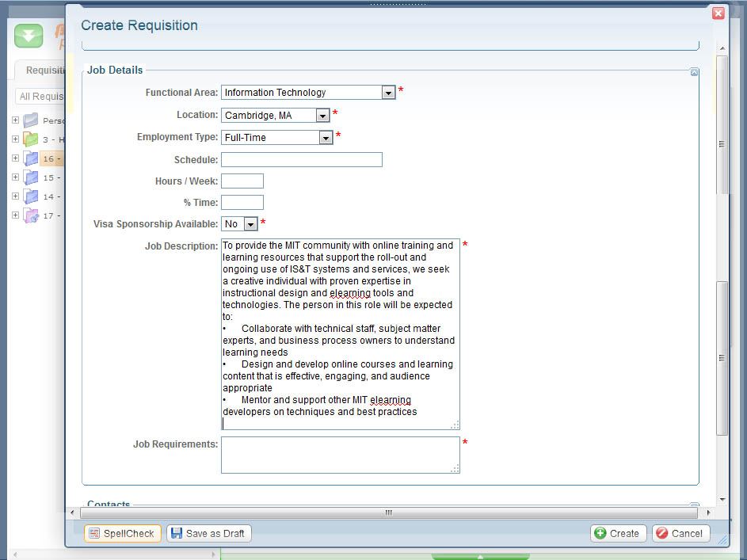Click the green folder icon for item 3

tap(31, 139)
